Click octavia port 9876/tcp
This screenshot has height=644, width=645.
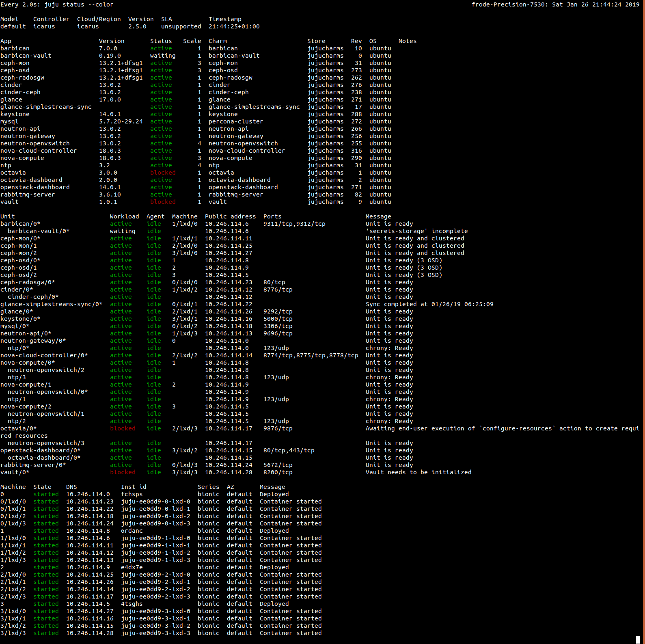click(278, 428)
